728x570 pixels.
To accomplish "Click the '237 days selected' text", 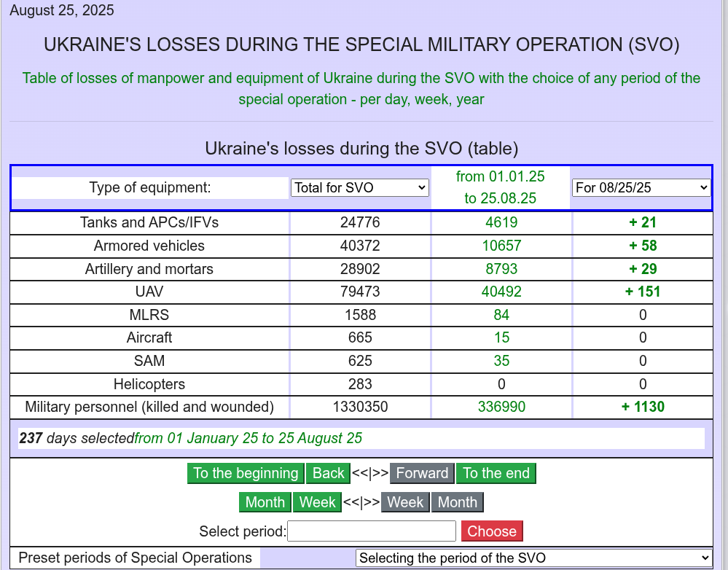I will [77, 438].
